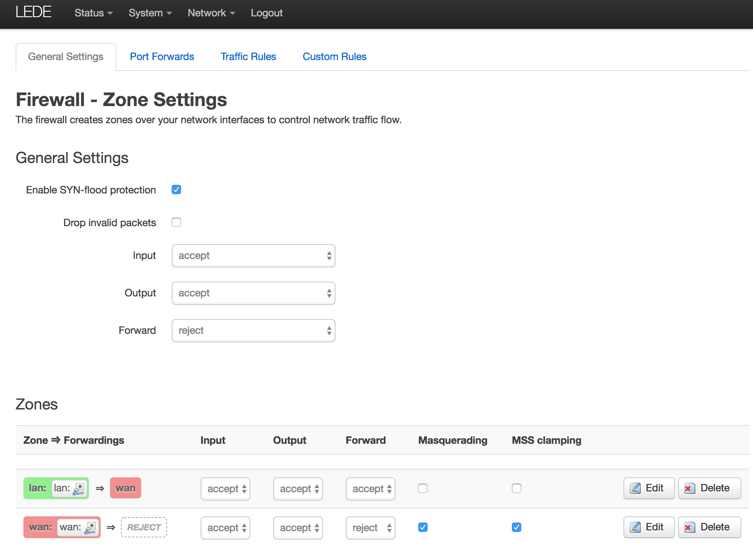Switch to the Port Forwards tab
The width and height of the screenshot is (753, 560).
point(162,57)
